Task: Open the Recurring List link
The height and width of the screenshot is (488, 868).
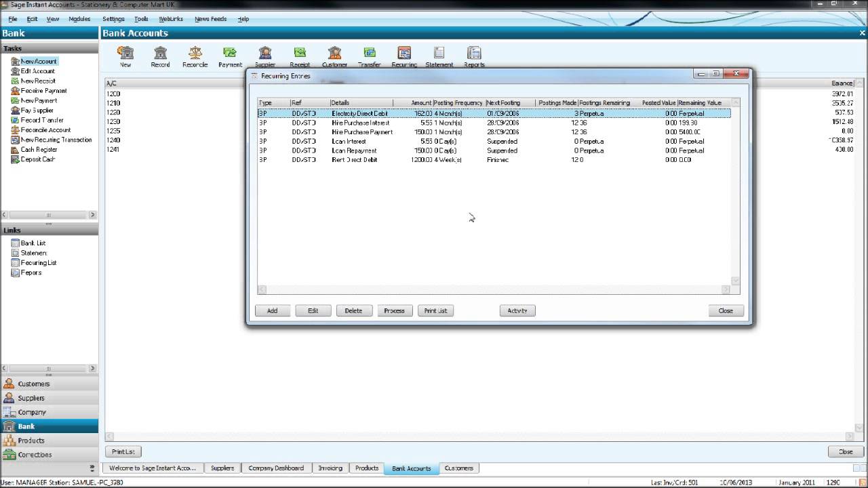Action: pyautogui.click(x=38, y=263)
